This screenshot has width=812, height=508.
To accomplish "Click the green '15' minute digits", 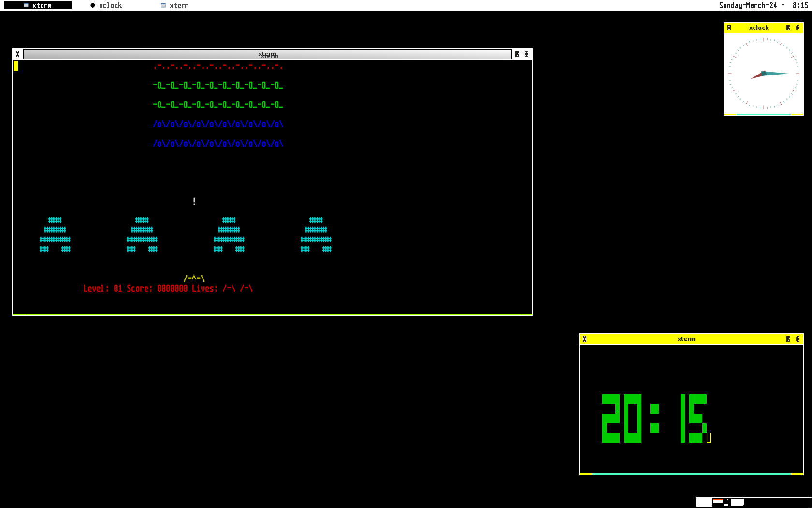I will (x=694, y=418).
